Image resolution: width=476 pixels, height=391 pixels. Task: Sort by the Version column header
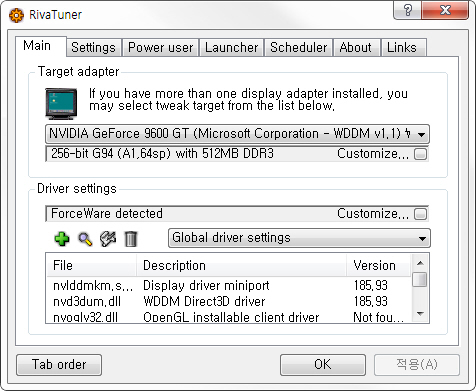click(x=379, y=266)
